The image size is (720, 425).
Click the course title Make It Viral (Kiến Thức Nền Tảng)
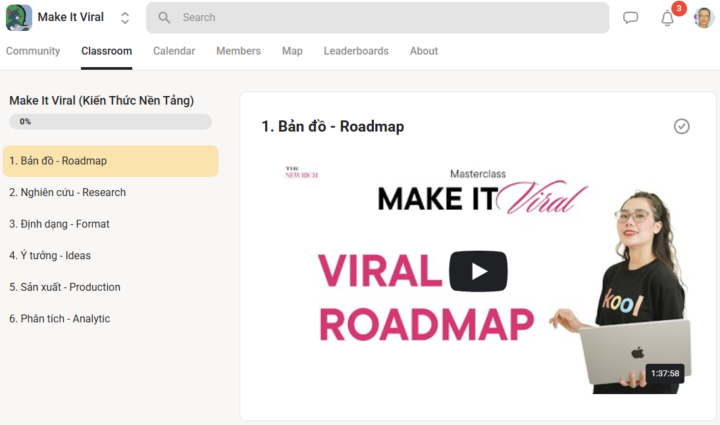tap(101, 101)
